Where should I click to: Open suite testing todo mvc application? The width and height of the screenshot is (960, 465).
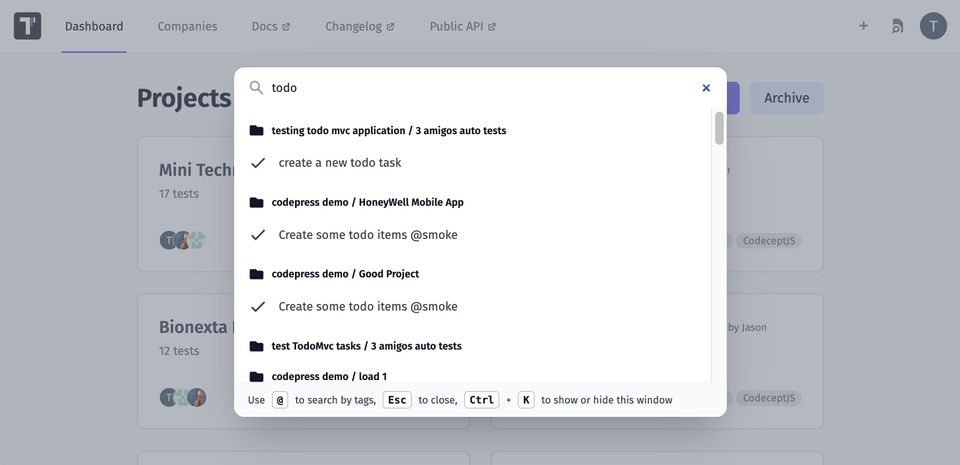tap(389, 130)
